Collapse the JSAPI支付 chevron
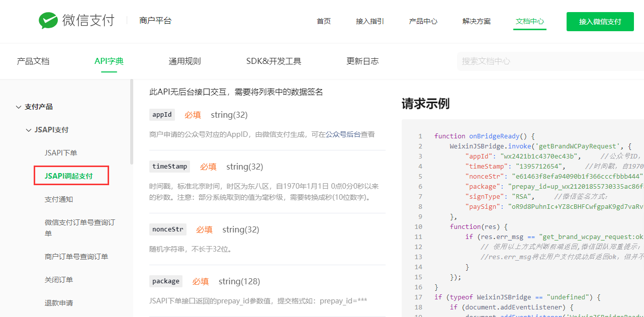Viewport: 644px width, 317px height. coord(29,130)
